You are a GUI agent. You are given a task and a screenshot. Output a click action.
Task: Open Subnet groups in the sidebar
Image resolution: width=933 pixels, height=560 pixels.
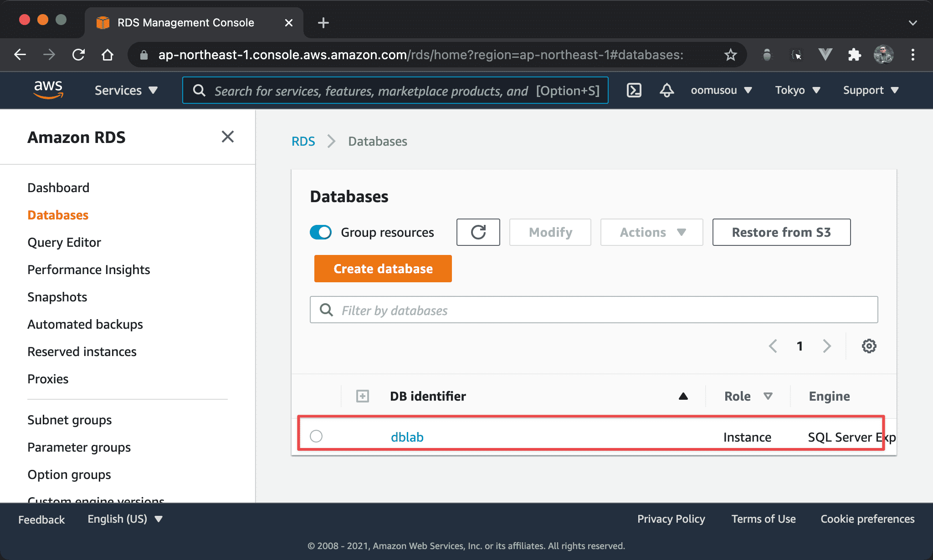[70, 420]
